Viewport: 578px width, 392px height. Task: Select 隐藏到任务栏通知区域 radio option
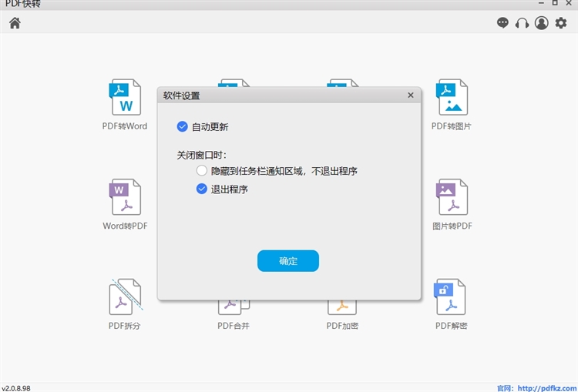tap(202, 170)
